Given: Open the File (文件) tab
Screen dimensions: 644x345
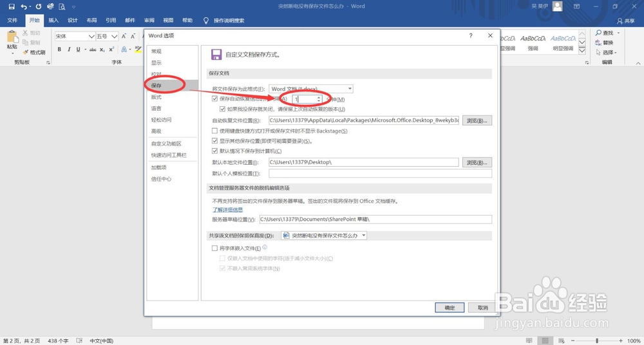Looking at the screenshot, I should (x=12, y=21).
